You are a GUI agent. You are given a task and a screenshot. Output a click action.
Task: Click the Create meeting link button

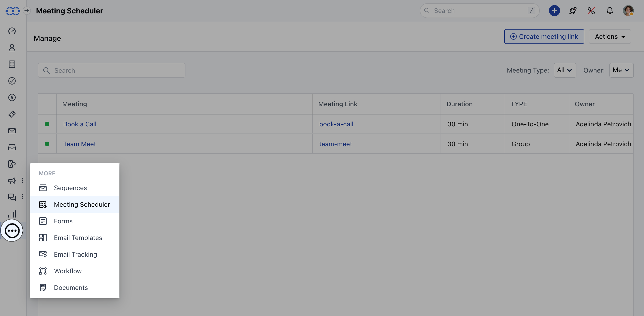(x=544, y=36)
